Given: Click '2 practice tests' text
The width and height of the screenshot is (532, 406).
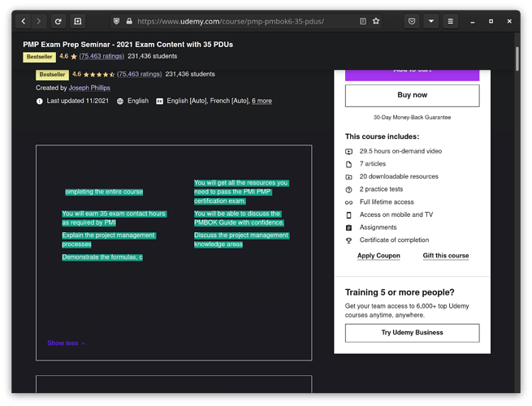Looking at the screenshot, I should (381, 189).
